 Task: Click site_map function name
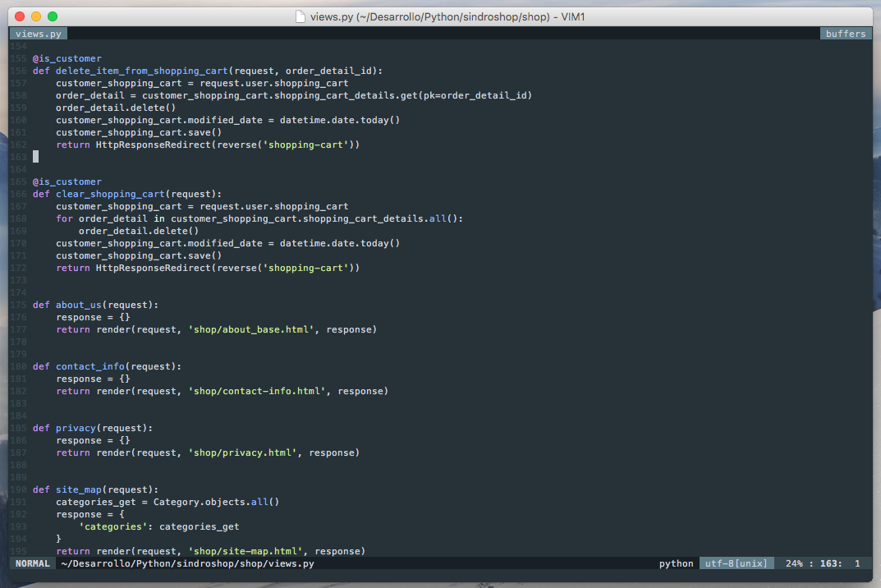[79, 489]
